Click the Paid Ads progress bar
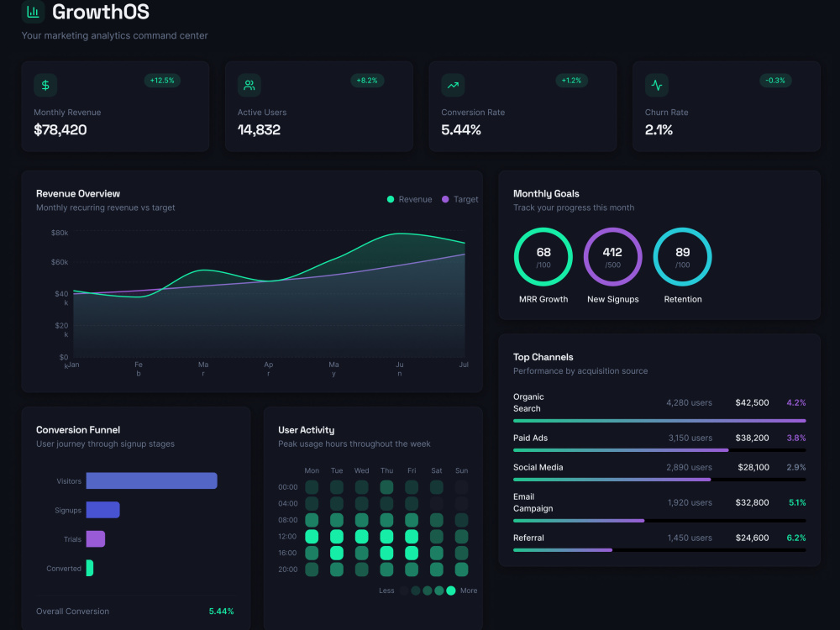The image size is (840, 630). [x=659, y=450]
